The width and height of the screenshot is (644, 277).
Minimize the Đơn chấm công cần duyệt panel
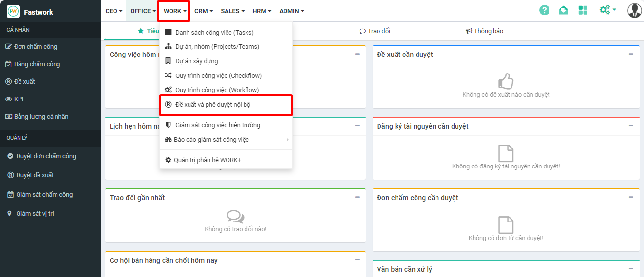[631, 197]
